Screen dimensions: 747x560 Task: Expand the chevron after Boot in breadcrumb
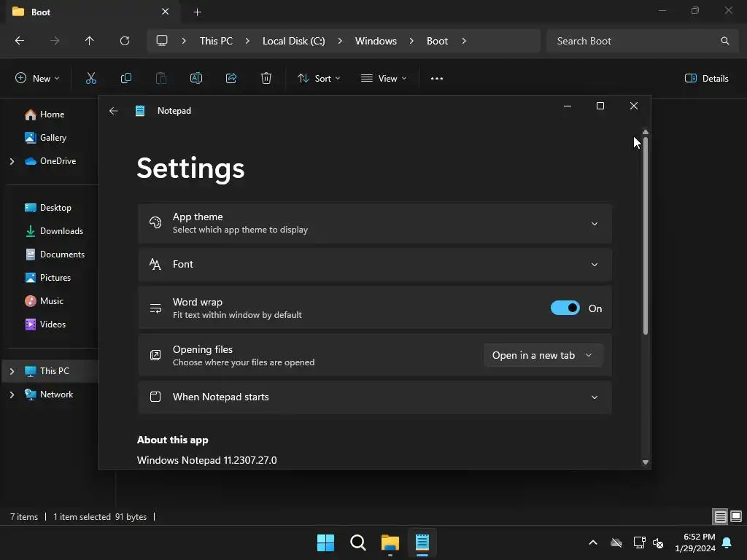[463, 41]
